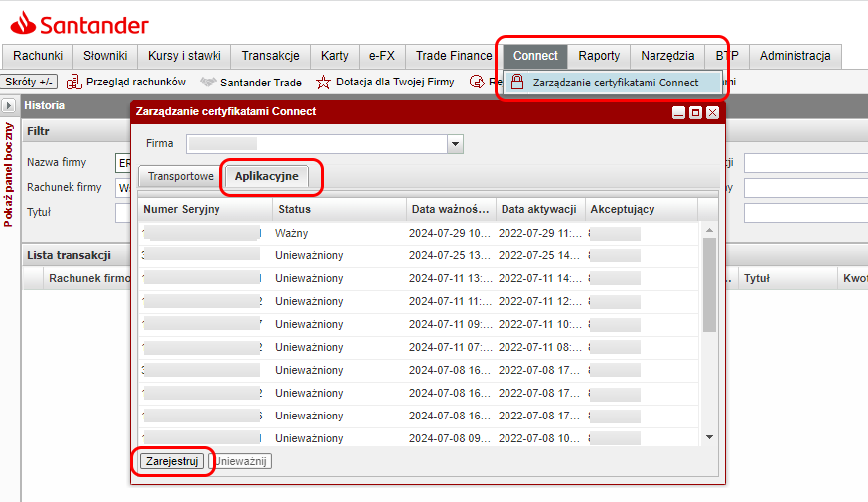The height and width of the screenshot is (502, 868).
Task: Click the star icon for Dotacja
Action: coord(324,82)
